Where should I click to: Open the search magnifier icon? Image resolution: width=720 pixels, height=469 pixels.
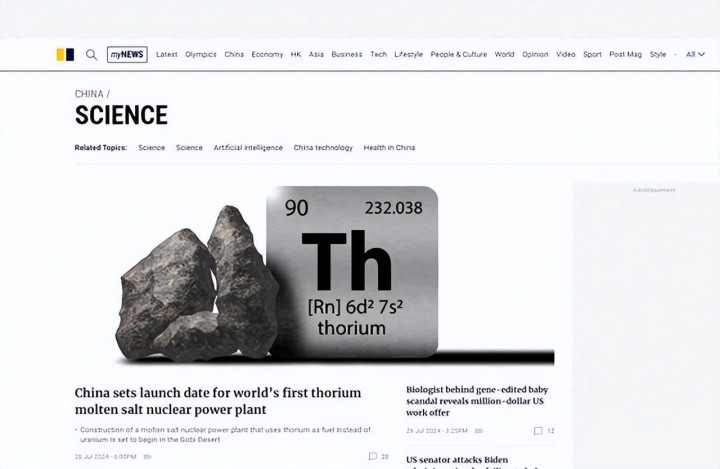(x=91, y=55)
